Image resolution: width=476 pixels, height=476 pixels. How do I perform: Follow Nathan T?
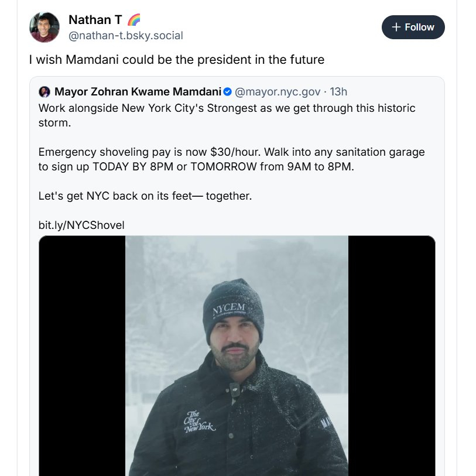413,28
